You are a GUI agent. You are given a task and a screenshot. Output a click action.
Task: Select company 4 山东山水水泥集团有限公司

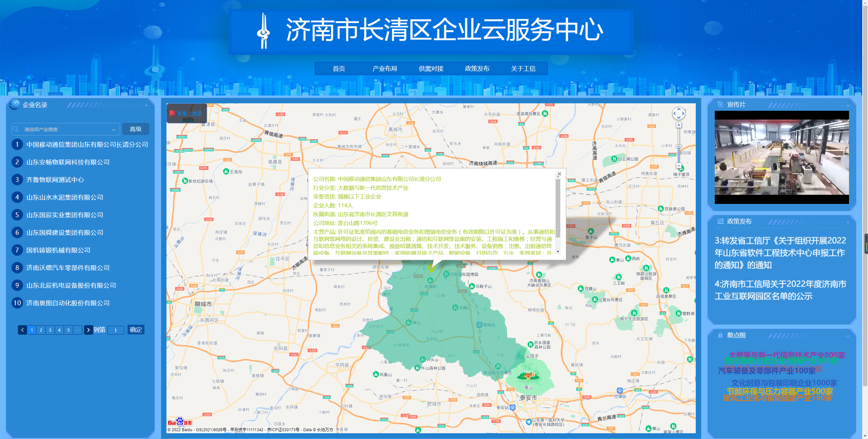pos(64,197)
